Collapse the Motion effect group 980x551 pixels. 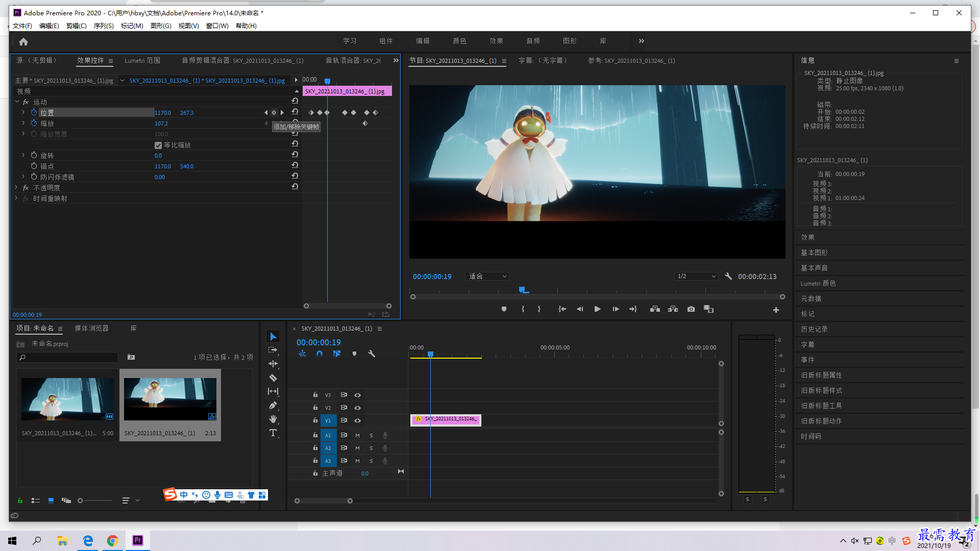pyautogui.click(x=17, y=102)
